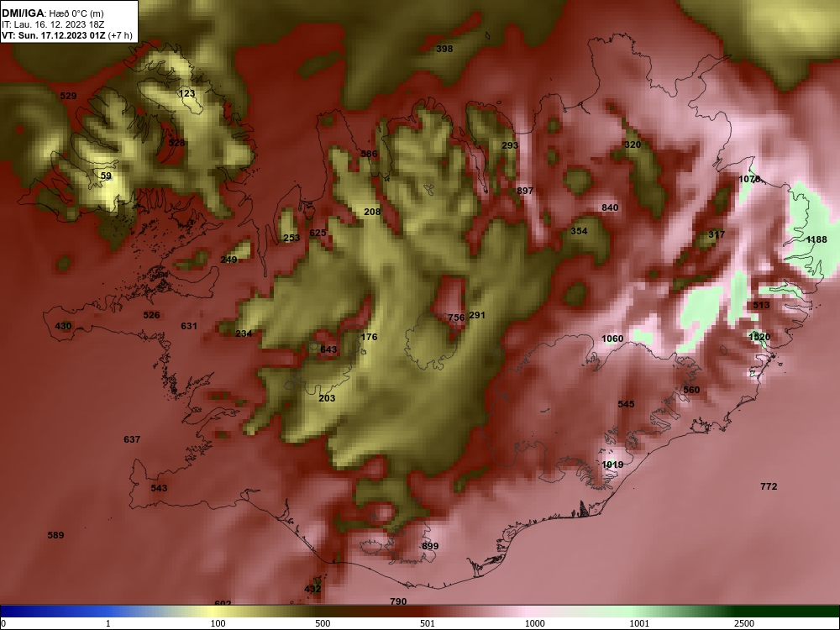Click the map value 529
The image size is (840, 630).
[68, 96]
